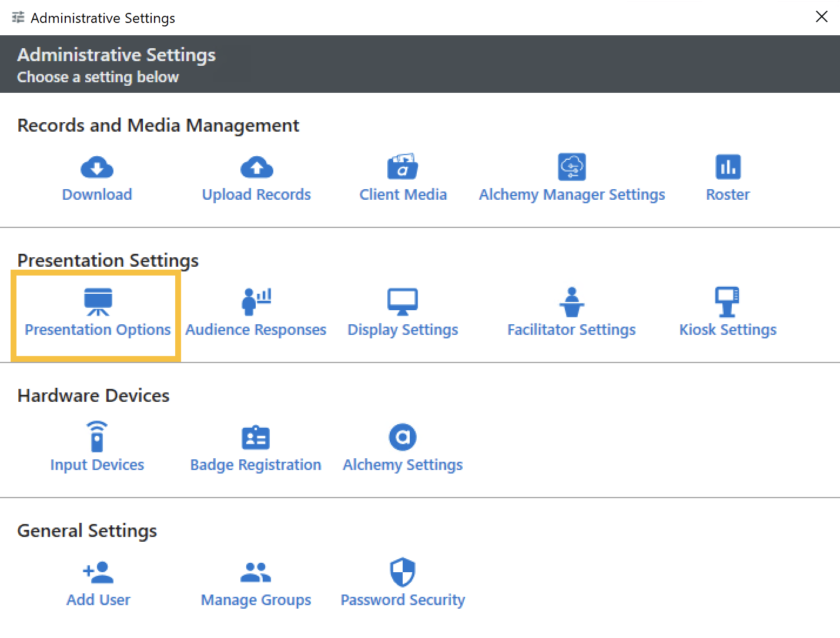Select the Input Devices remote icon
The image size is (840, 638).
[97, 436]
